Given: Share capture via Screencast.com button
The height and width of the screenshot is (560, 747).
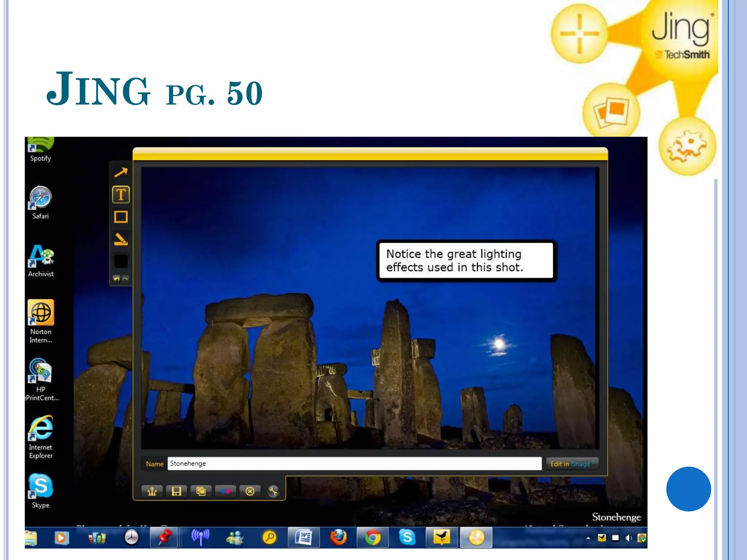Looking at the screenshot, I should tap(152, 491).
